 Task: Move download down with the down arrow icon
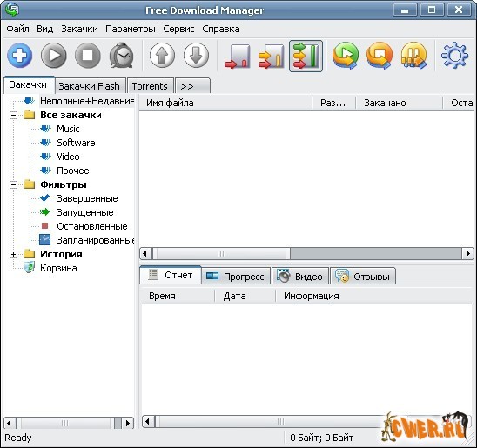click(196, 56)
